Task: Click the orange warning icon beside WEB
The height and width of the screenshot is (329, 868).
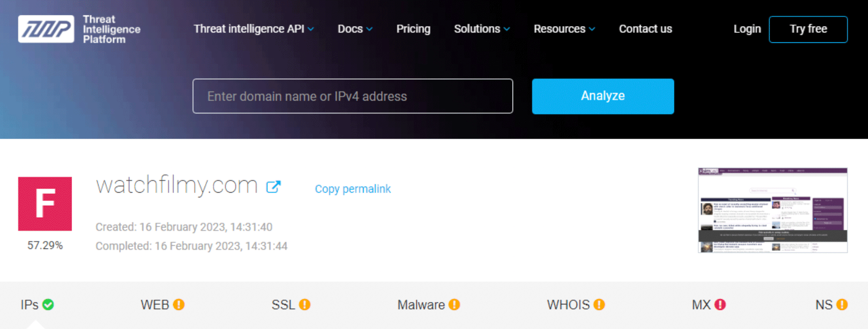Action: click(179, 304)
